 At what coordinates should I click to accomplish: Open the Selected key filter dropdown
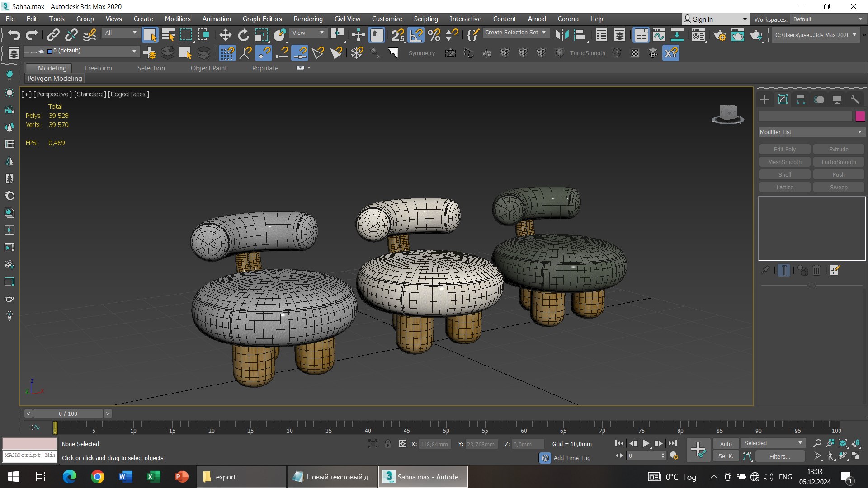click(773, 443)
